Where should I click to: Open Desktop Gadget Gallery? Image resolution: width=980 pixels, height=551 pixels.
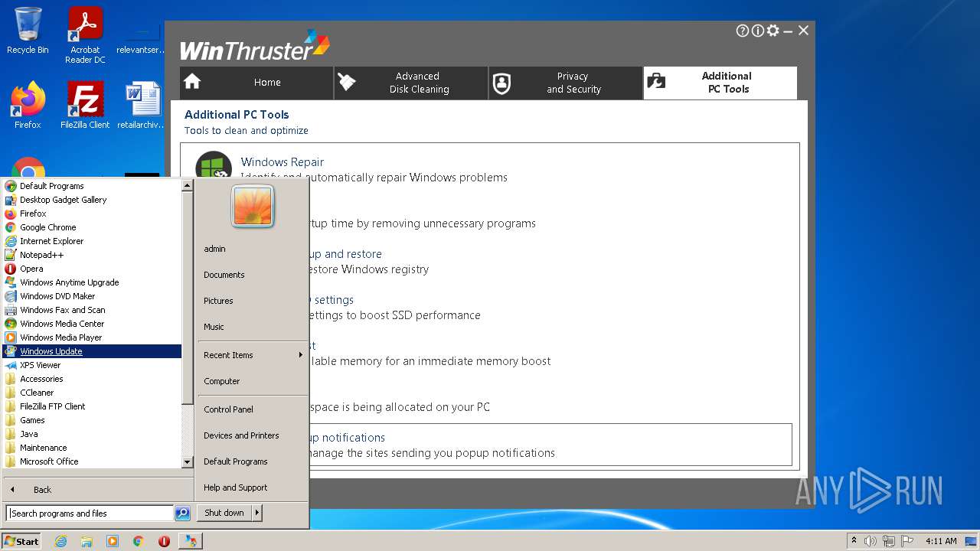tap(92, 200)
